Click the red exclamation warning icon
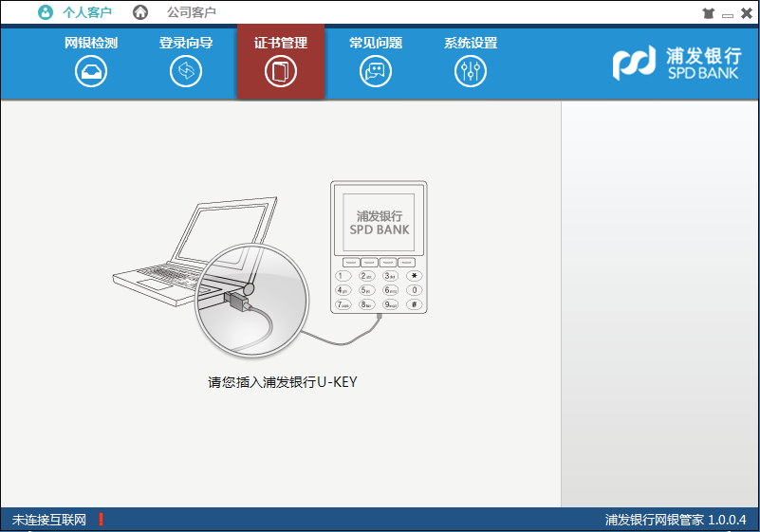Screen dimensions: 760x532 (x=101, y=520)
